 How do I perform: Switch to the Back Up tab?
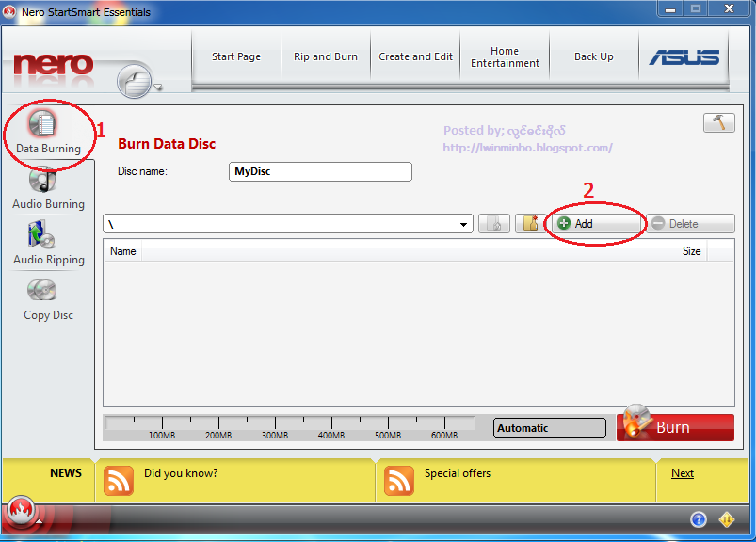(593, 56)
